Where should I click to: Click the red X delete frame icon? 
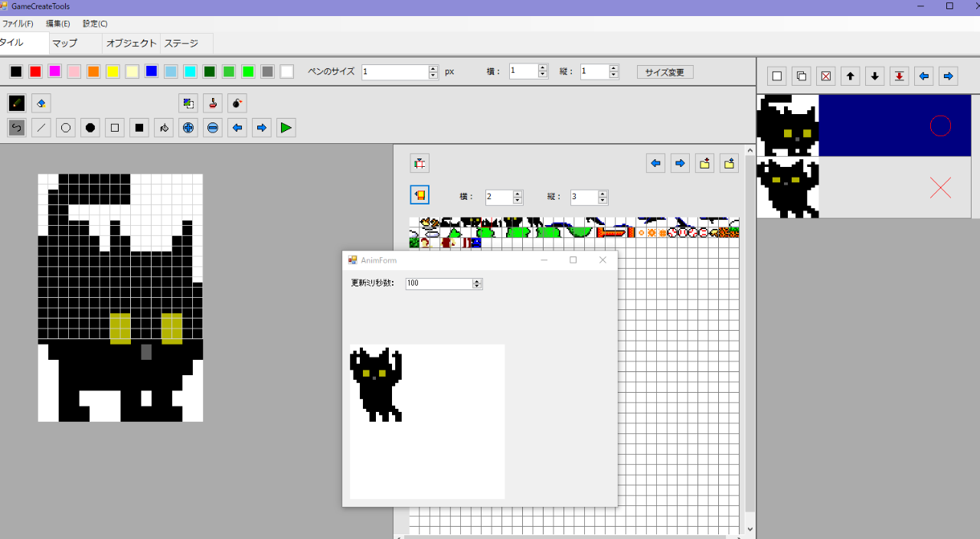pos(825,76)
